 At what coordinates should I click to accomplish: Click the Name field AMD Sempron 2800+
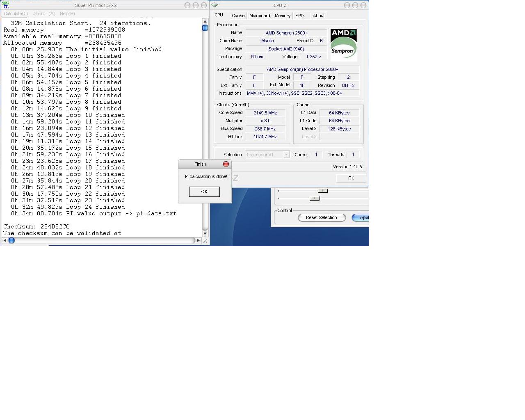click(286, 33)
